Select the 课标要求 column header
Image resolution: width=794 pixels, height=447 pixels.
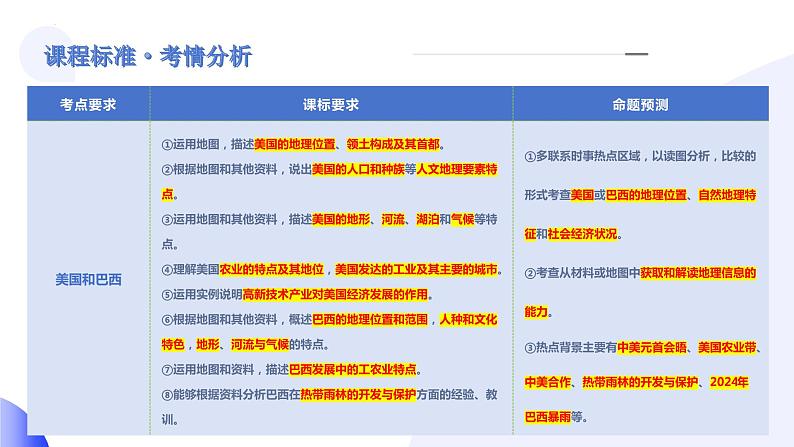click(331, 104)
